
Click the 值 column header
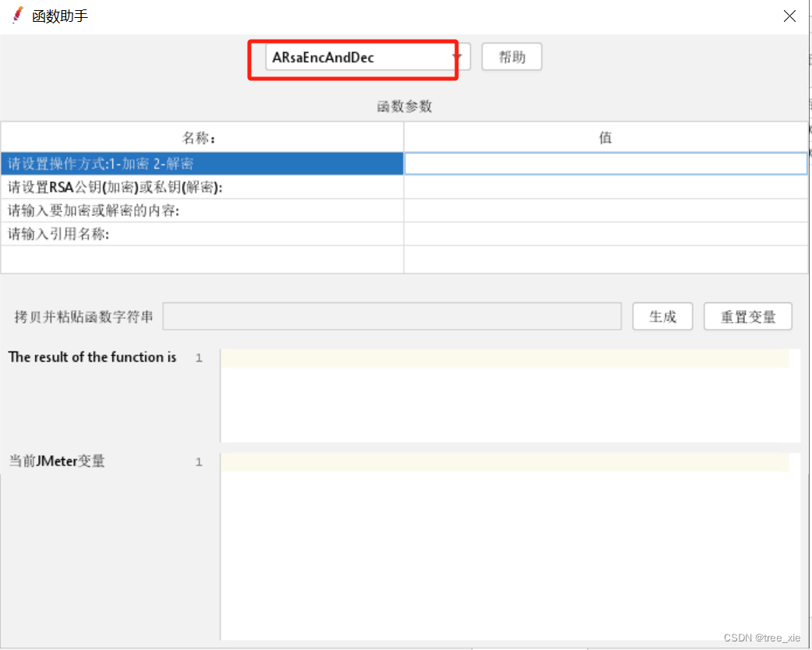point(605,137)
